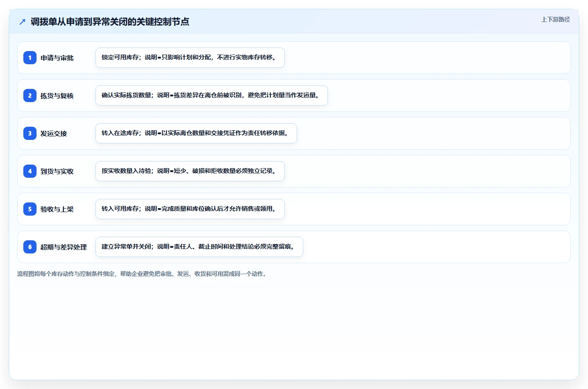Viewport: 588px width, 389px height.
Task: Click the 申请与审批 step label
Action: coord(57,58)
